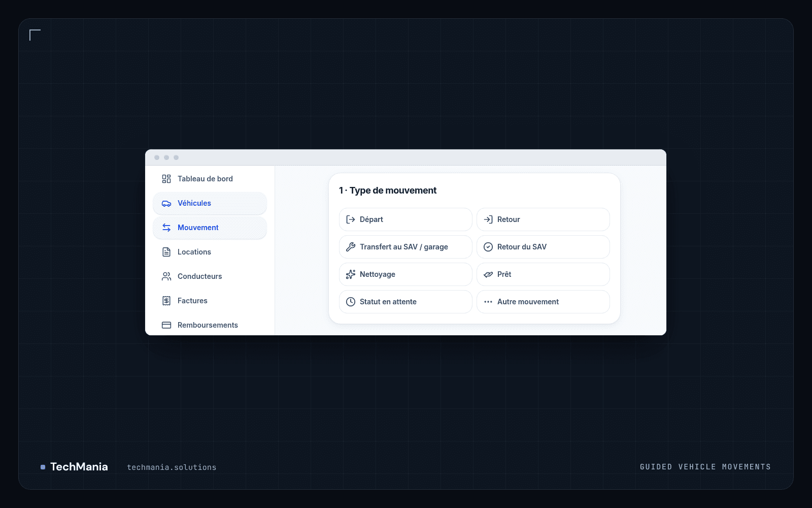Click the exit arrow icon in Départ
The image size is (812, 508).
(351, 219)
